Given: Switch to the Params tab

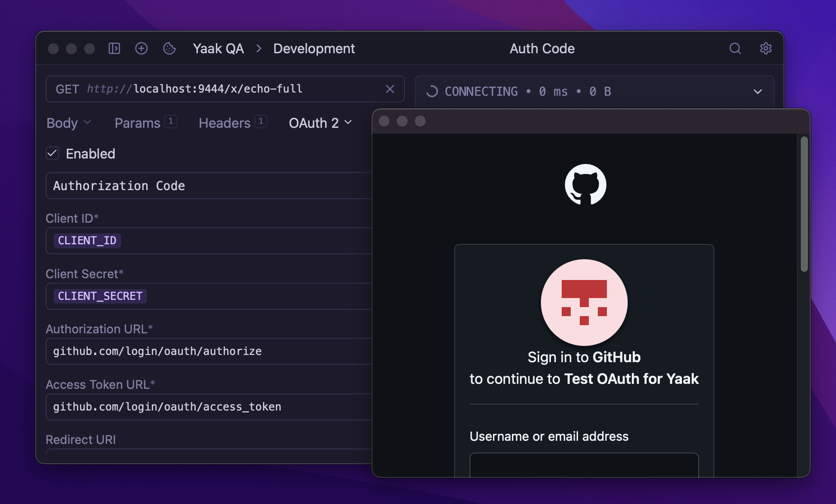Looking at the screenshot, I should (x=137, y=123).
